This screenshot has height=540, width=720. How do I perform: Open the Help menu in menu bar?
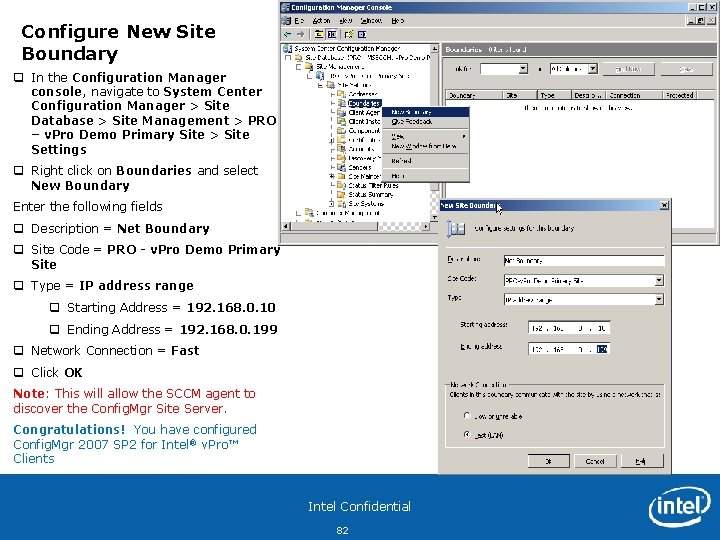398,21
